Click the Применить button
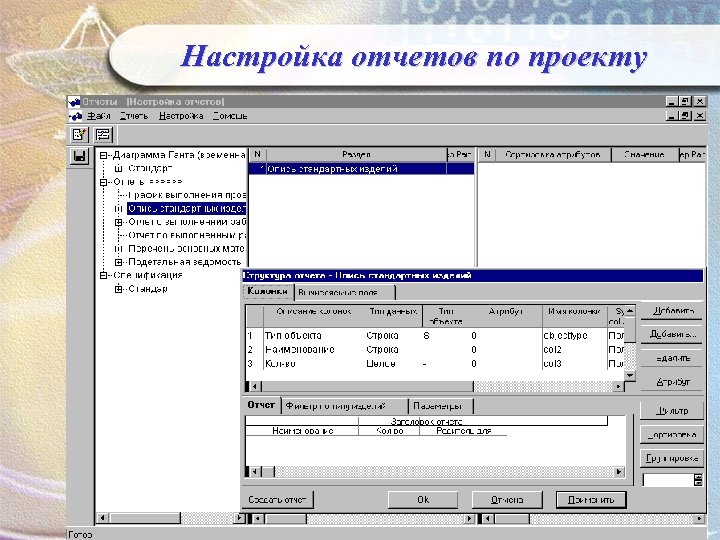This screenshot has height=540, width=720. coord(591,500)
